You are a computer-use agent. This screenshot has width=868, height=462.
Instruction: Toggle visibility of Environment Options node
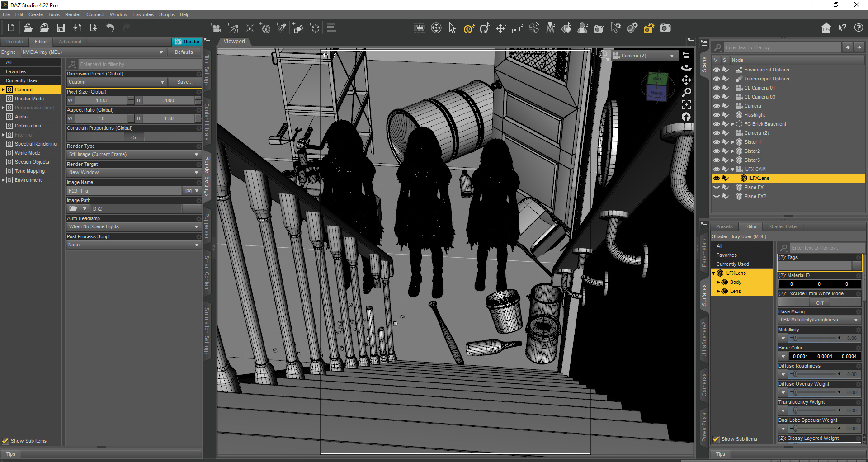pos(717,70)
